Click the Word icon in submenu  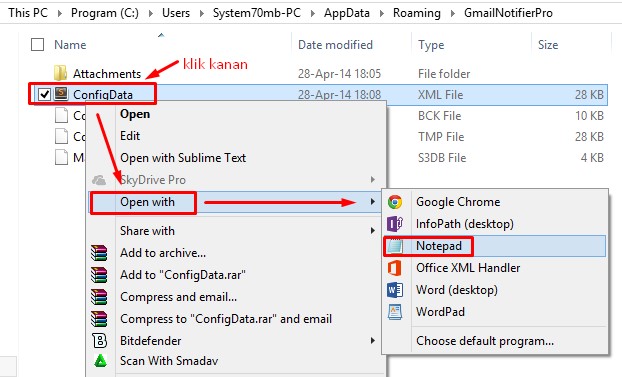click(x=395, y=290)
